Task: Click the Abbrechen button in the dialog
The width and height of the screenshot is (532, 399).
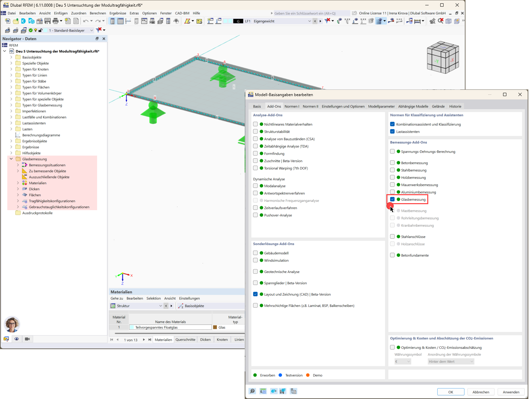Action: point(480,392)
